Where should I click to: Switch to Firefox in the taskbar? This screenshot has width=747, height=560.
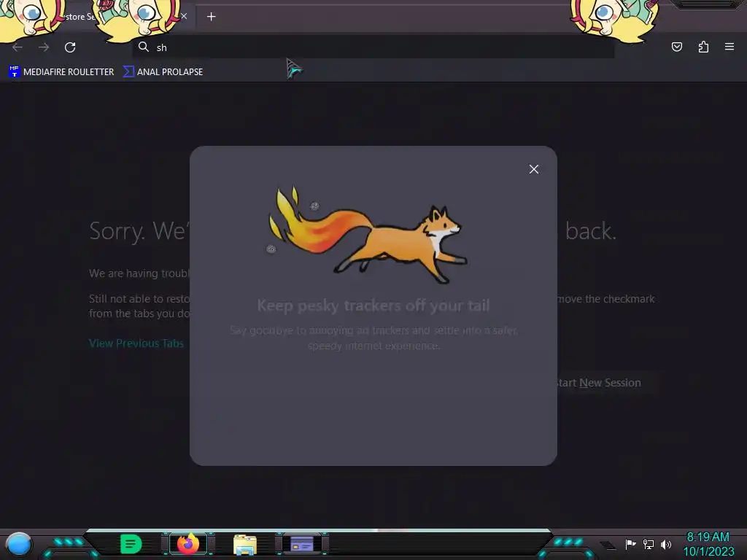pyautogui.click(x=188, y=543)
